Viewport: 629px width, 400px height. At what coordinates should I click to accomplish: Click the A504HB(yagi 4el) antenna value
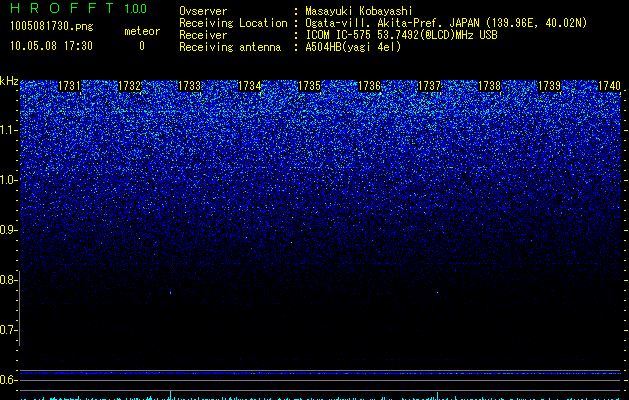click(x=353, y=47)
